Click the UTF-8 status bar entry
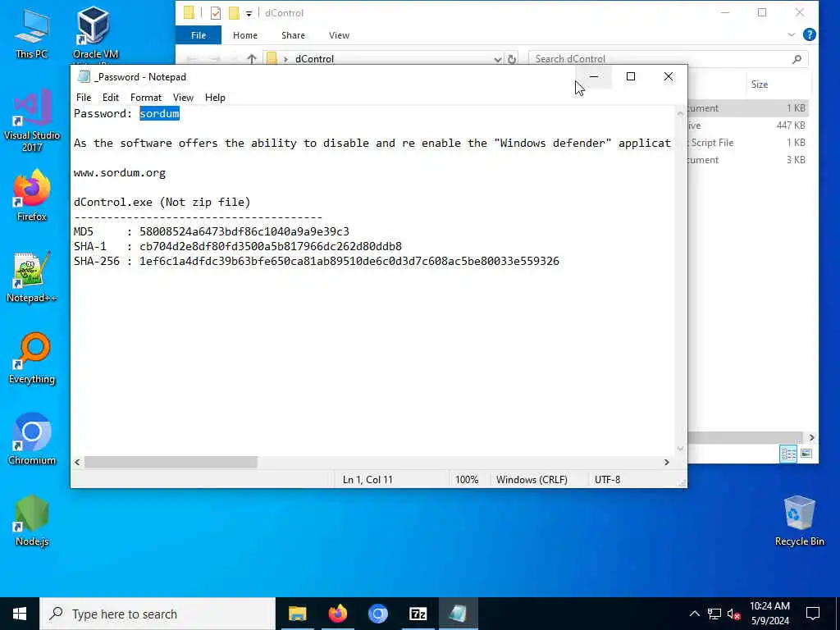Viewport: 840px width, 630px height. [x=607, y=479]
